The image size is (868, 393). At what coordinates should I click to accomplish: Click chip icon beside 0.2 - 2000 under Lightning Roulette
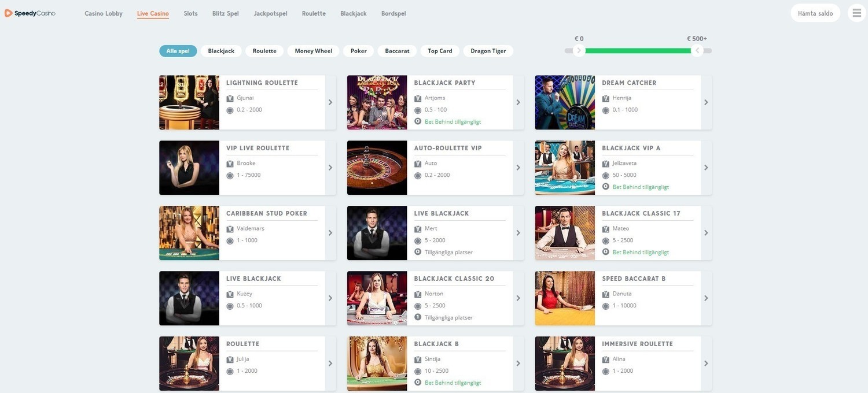[230, 110]
